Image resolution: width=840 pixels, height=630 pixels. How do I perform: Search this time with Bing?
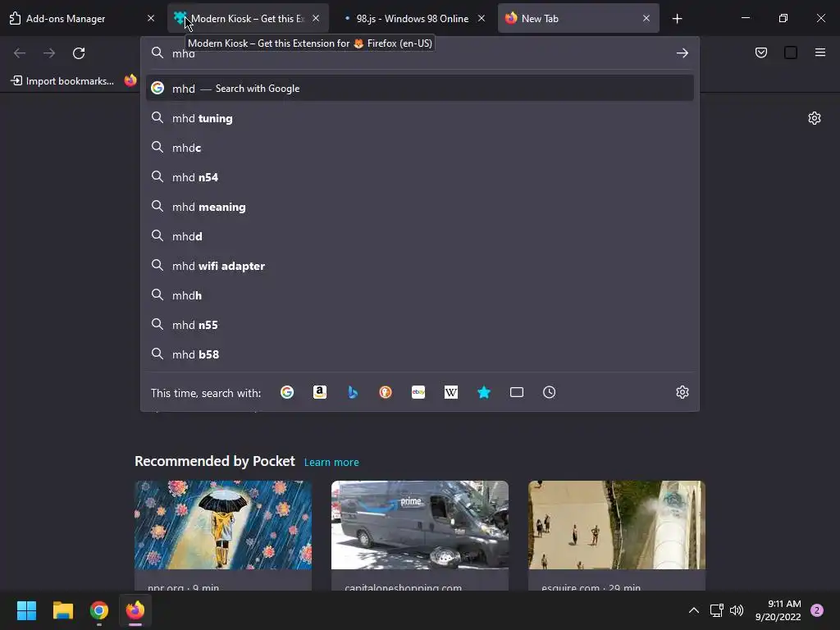tap(353, 392)
